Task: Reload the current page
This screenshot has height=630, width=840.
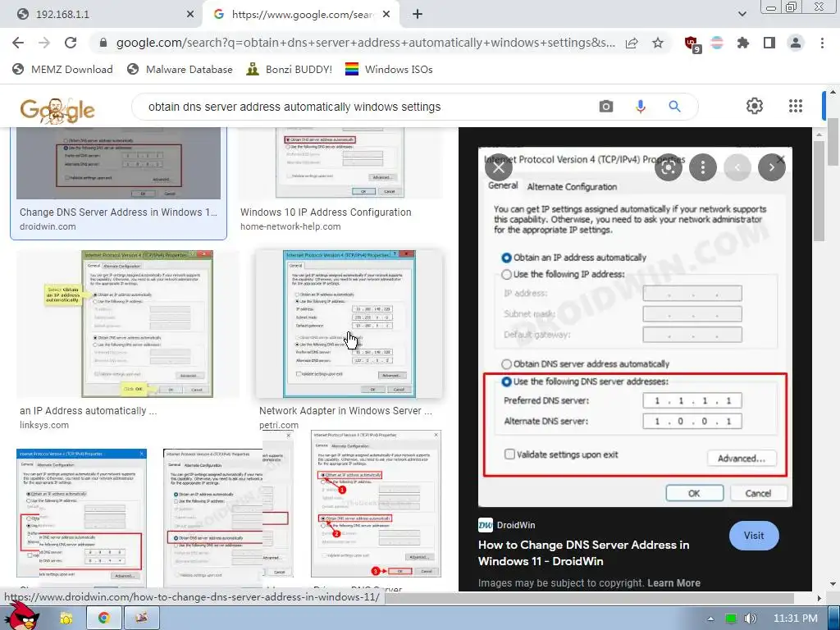Action: pos(71,43)
